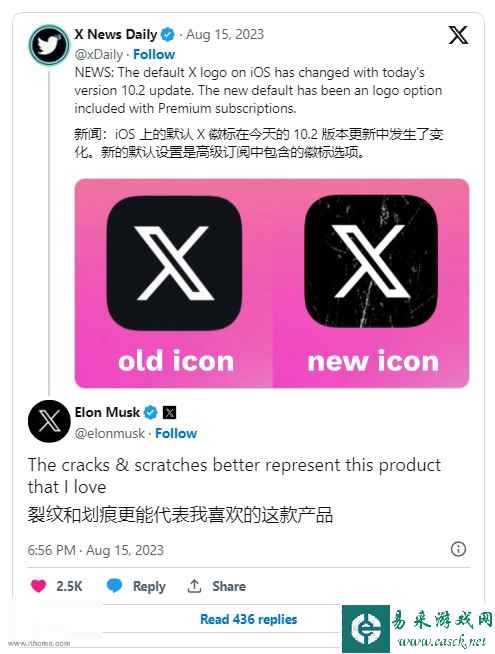Click the new icon scratched X image
This screenshot has width=495, height=654.
pos(371,262)
